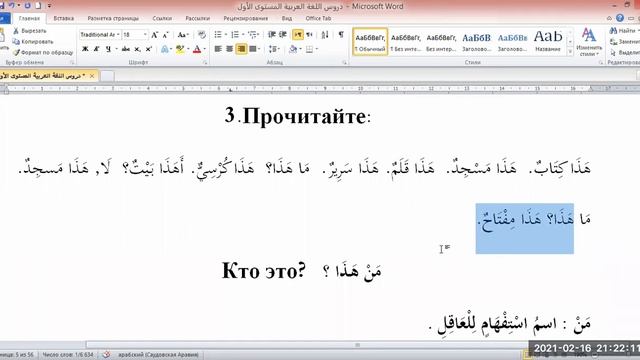Image resolution: width=640 pixels, height=360 pixels.
Task: Click Redo in the Quick Access Toolbar
Action: point(27,6)
